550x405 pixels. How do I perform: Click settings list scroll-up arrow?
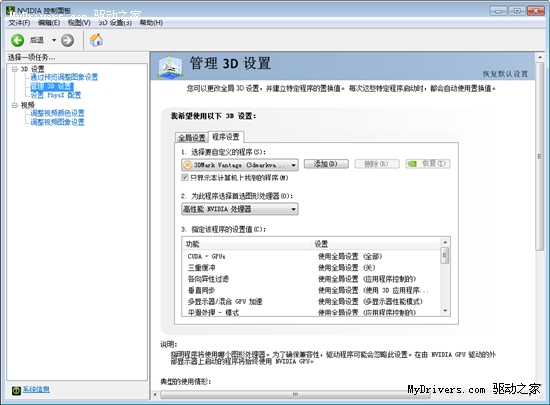coord(445,242)
